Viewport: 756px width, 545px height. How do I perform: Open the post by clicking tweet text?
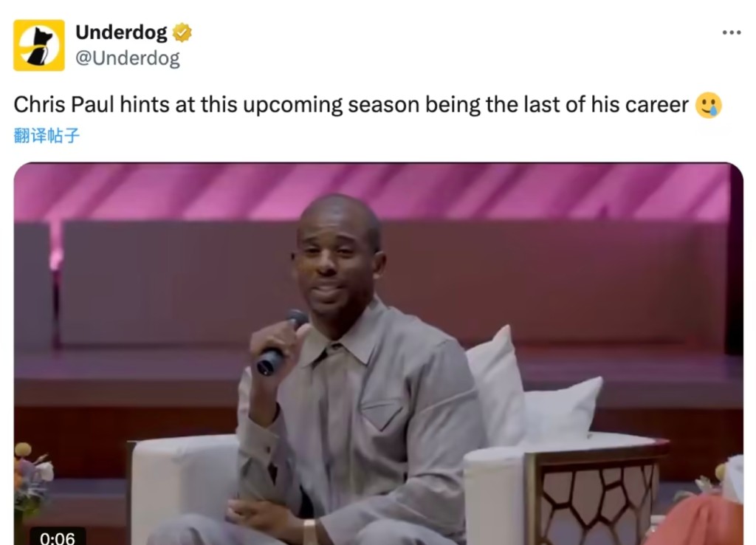351,105
